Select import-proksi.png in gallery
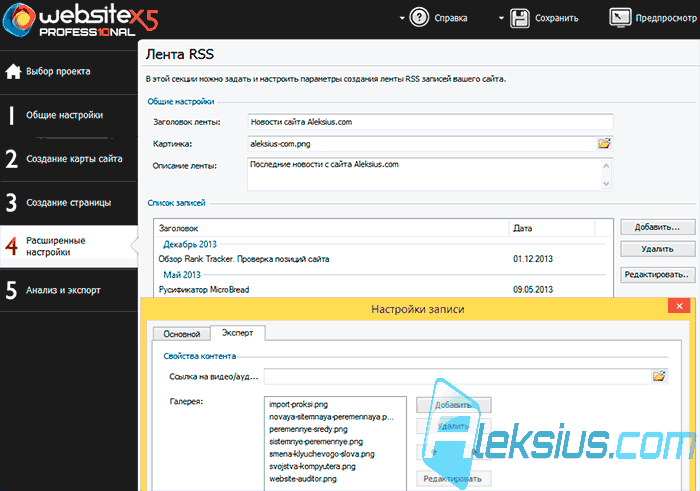The image size is (700, 491). (x=299, y=404)
